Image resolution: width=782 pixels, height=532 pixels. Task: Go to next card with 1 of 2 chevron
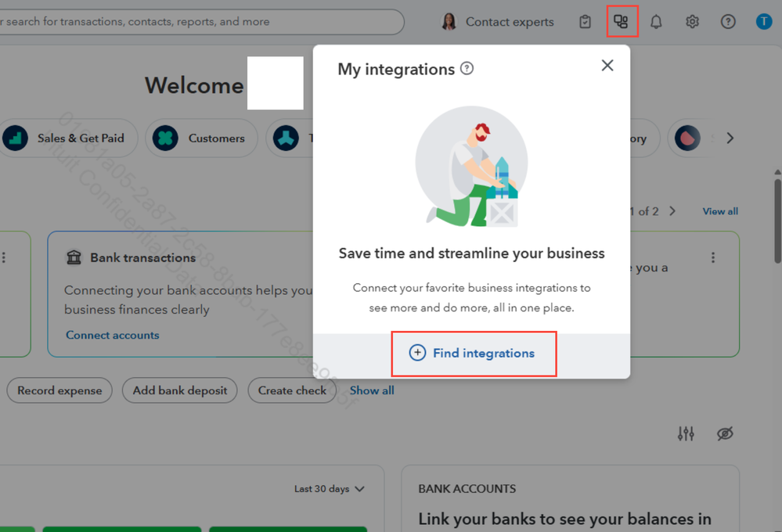(672, 211)
